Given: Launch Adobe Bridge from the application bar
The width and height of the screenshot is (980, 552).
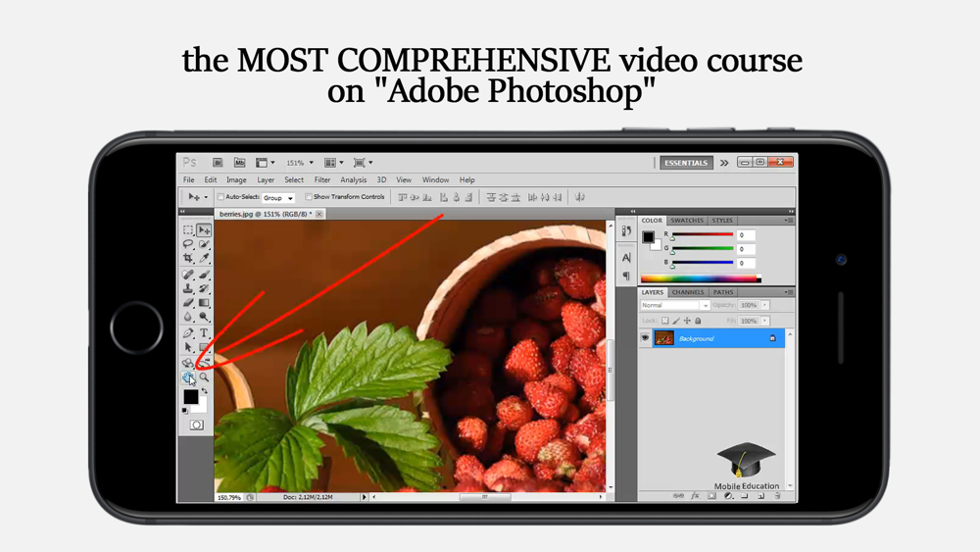Looking at the screenshot, I should click(218, 163).
